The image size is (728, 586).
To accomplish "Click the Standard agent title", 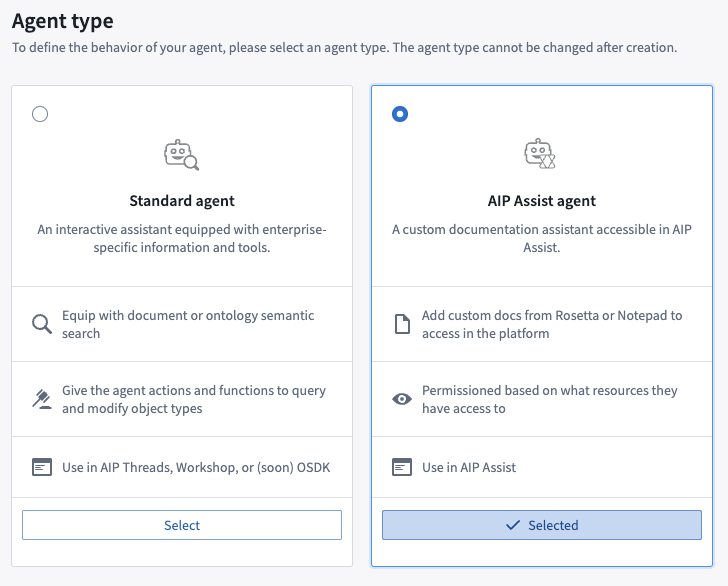I will click(x=182, y=201).
